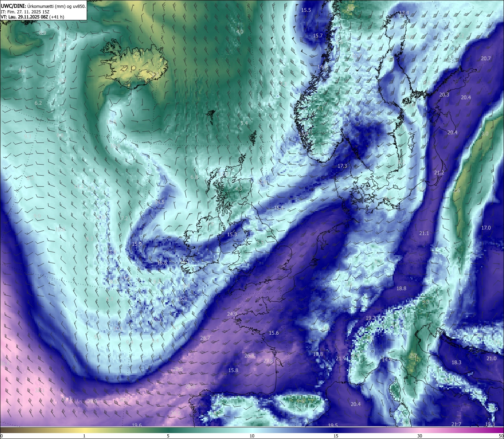Click the map value "21.0"
Image resolution: width=504 pixels, height=439 pixels.
click(491, 358)
